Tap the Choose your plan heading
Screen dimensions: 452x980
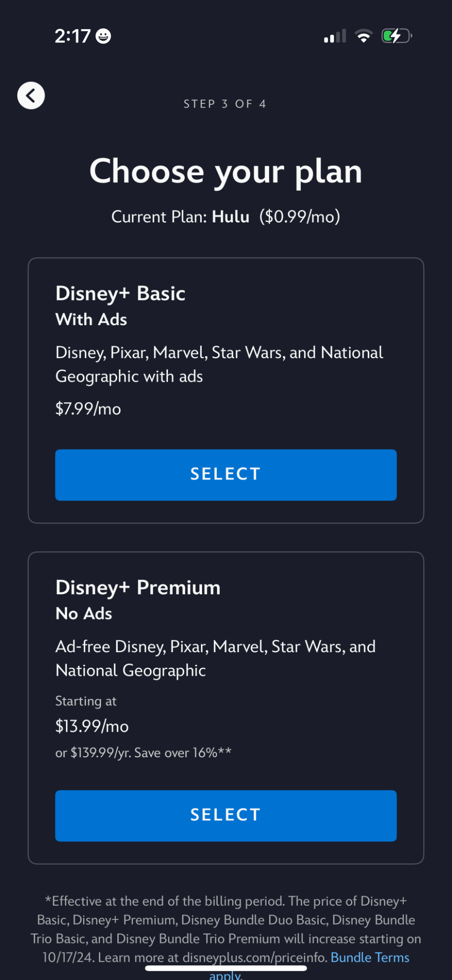226,171
